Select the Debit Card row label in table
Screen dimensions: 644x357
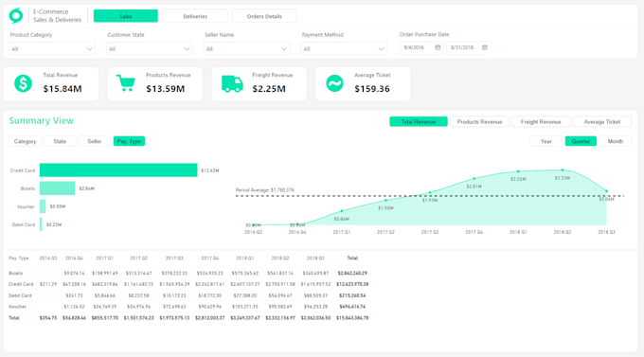[x=20, y=295]
